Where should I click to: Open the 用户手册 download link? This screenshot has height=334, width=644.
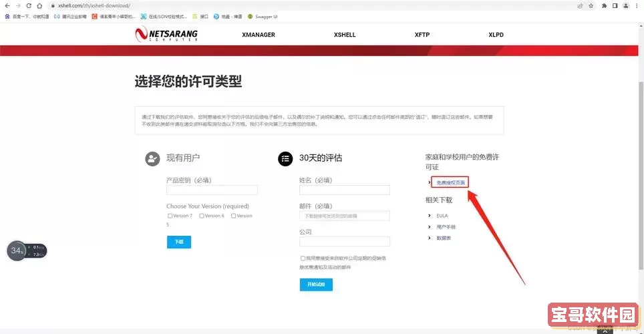click(x=446, y=226)
